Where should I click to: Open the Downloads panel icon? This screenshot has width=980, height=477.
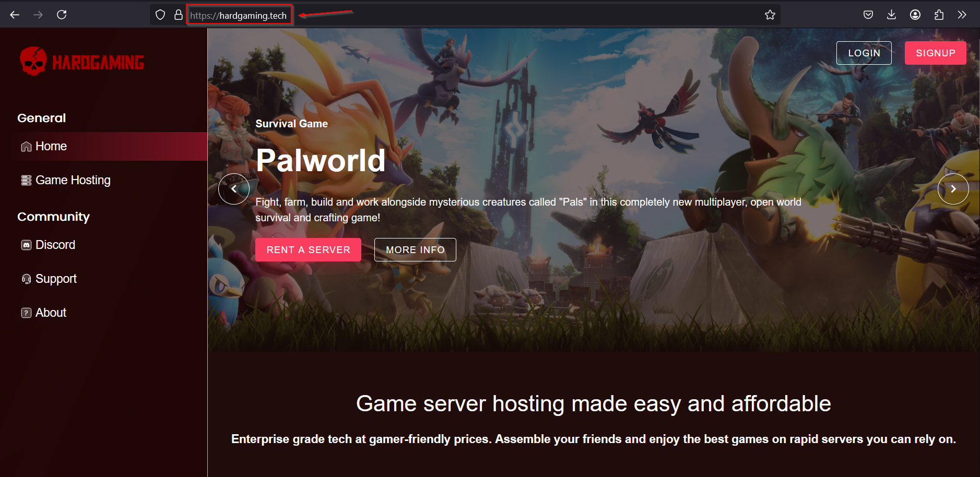(x=892, y=14)
